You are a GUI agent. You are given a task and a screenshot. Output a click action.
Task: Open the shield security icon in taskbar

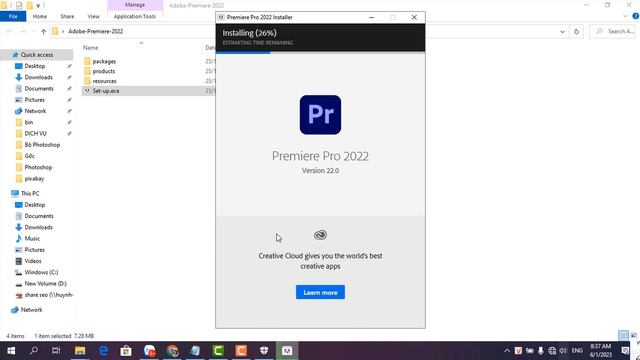[264, 351]
